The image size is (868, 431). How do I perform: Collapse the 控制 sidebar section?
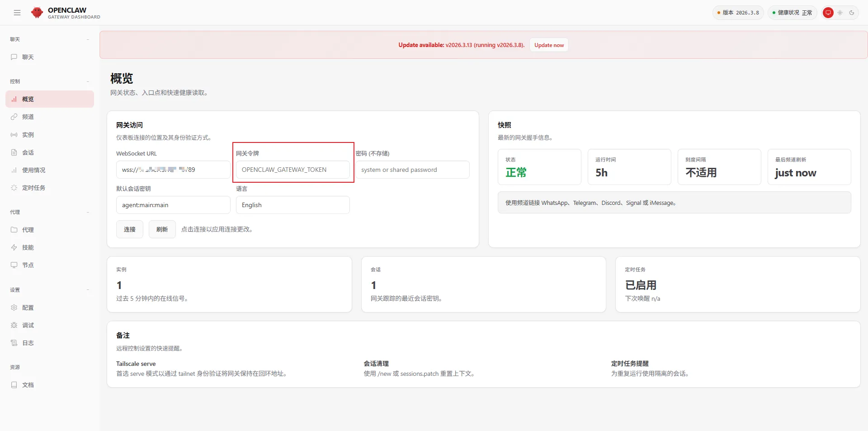88,81
